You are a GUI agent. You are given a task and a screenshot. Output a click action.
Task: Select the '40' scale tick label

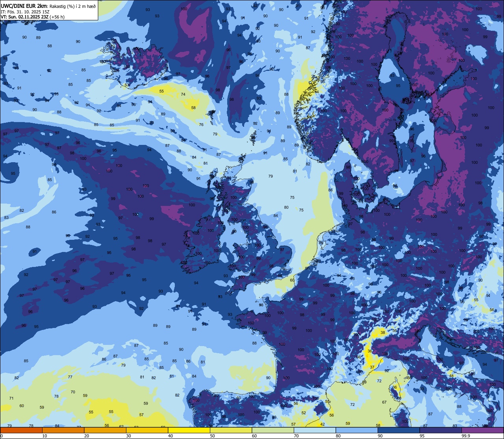170,436
